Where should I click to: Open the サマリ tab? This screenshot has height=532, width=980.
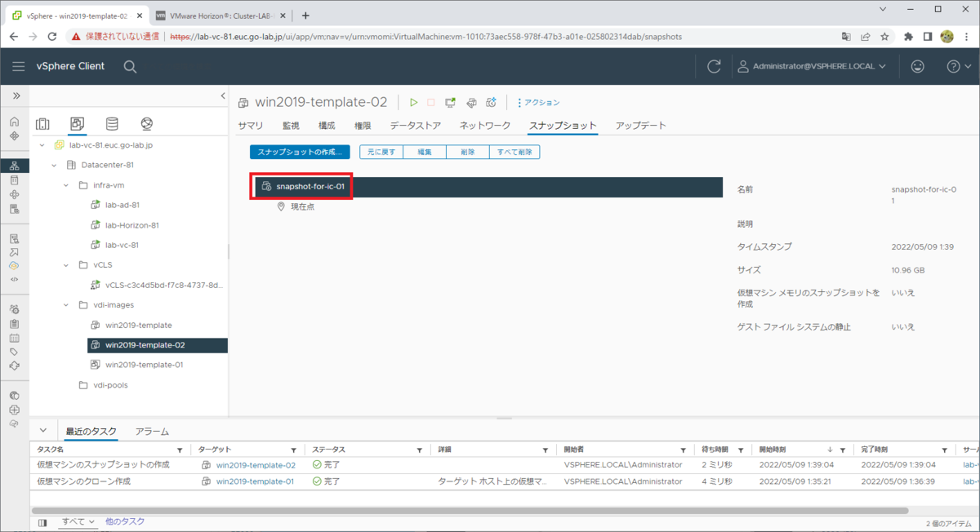pos(250,126)
